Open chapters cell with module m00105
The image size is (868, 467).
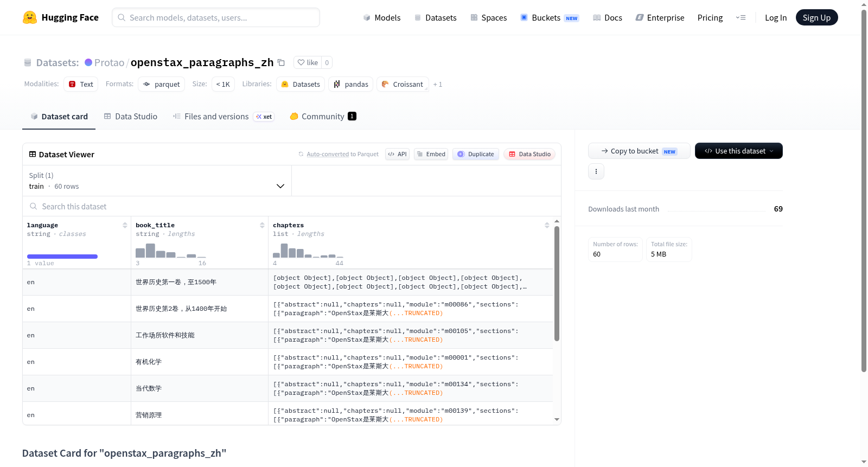pyautogui.click(x=411, y=335)
